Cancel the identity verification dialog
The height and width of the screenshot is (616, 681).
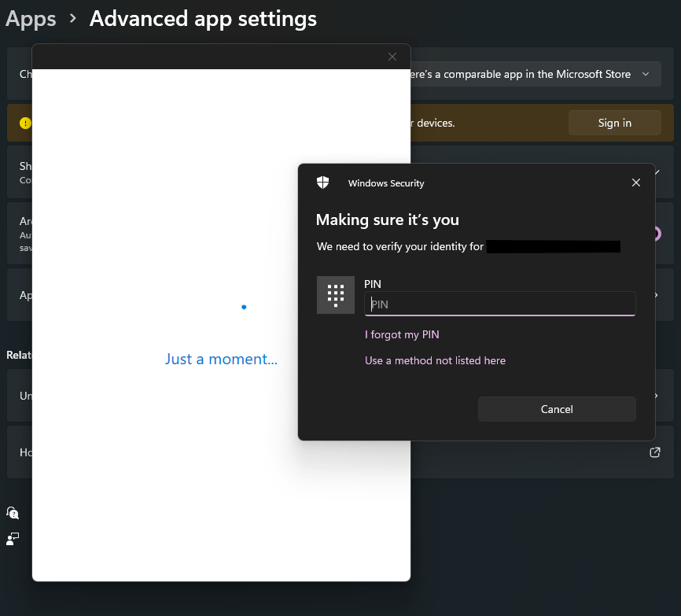(x=557, y=408)
